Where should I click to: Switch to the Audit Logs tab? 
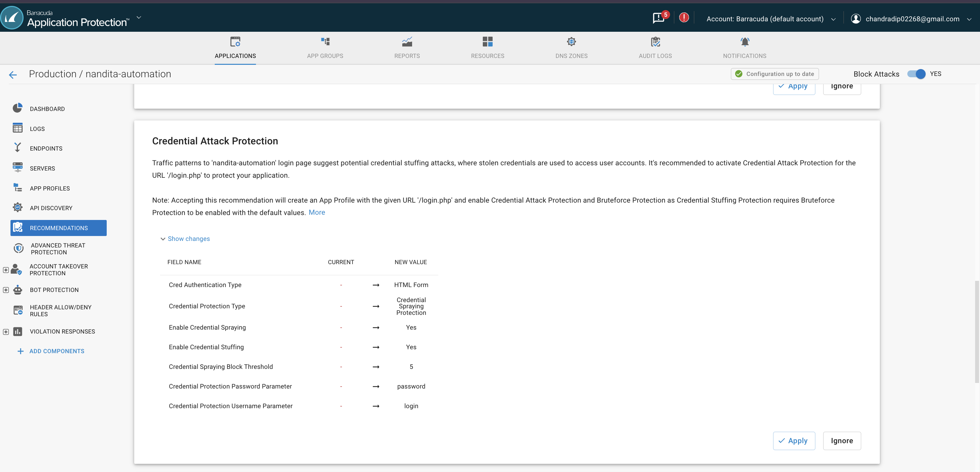tap(655, 47)
